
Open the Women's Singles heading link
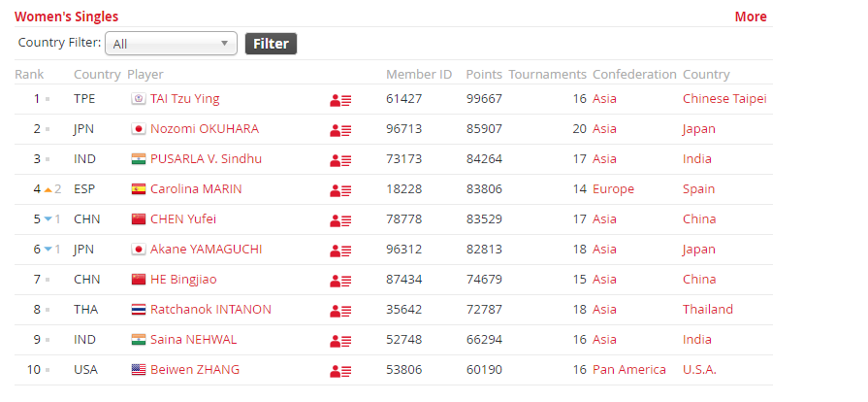[66, 17]
